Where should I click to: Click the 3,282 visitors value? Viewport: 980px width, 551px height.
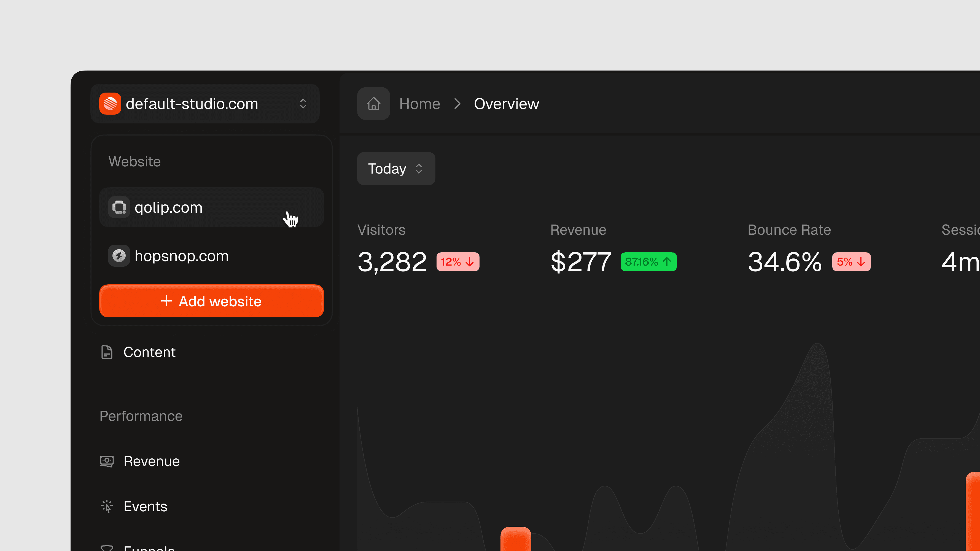pos(392,262)
